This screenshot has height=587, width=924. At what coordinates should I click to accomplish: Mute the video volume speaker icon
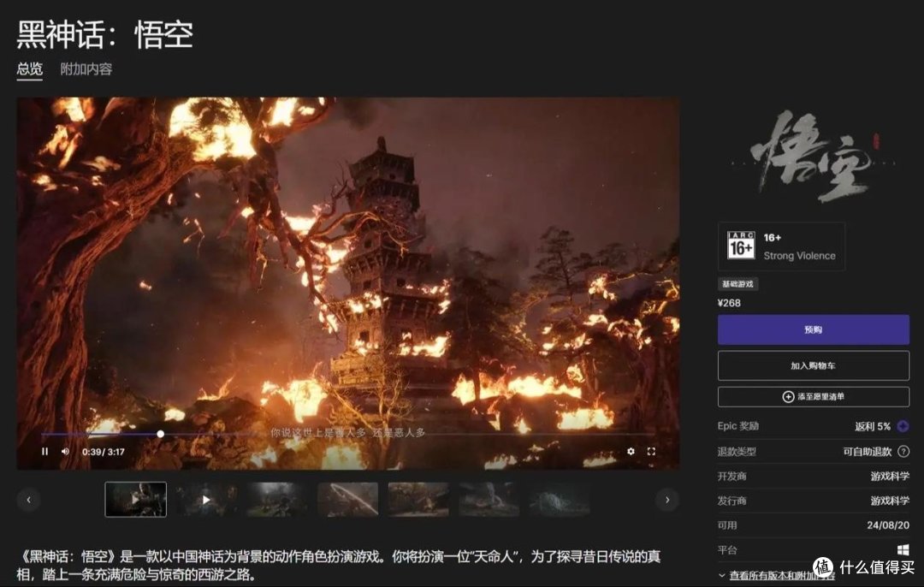coord(65,452)
